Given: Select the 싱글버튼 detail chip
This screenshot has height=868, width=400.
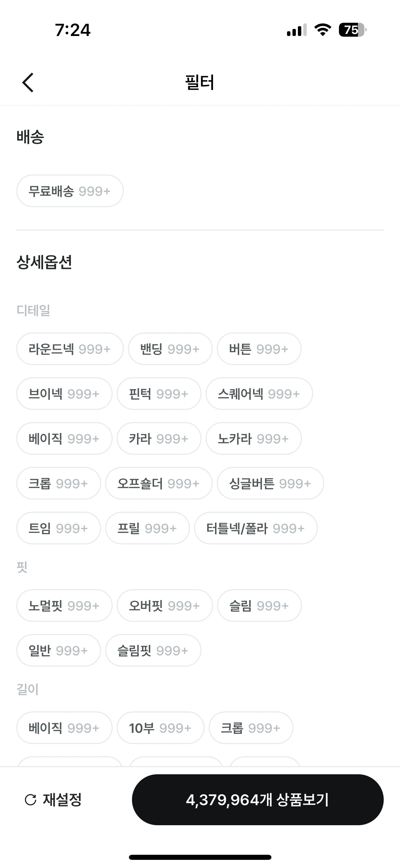Looking at the screenshot, I should tap(270, 483).
